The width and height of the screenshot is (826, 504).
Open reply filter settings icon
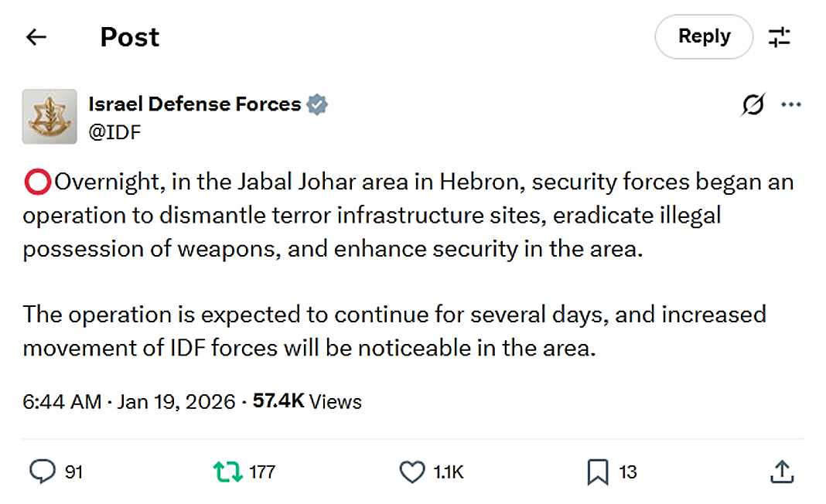point(779,37)
